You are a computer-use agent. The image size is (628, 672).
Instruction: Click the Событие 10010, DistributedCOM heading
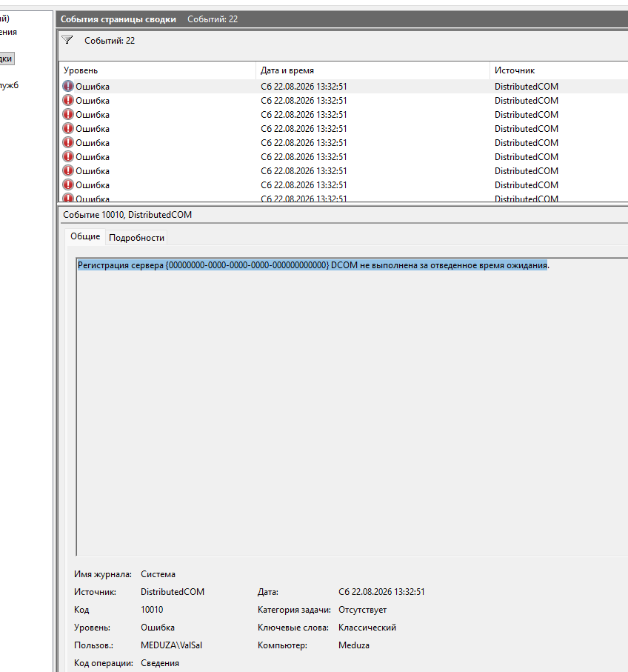click(x=127, y=215)
